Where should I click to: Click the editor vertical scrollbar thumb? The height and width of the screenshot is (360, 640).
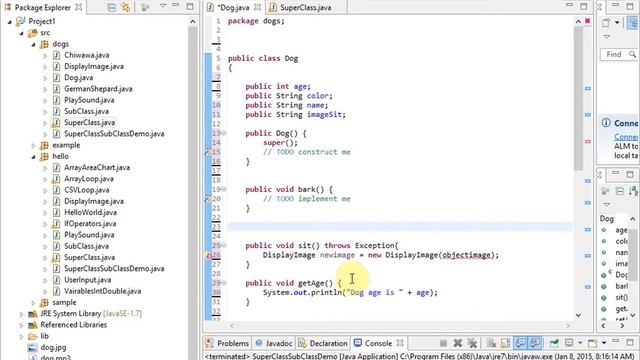point(578,98)
